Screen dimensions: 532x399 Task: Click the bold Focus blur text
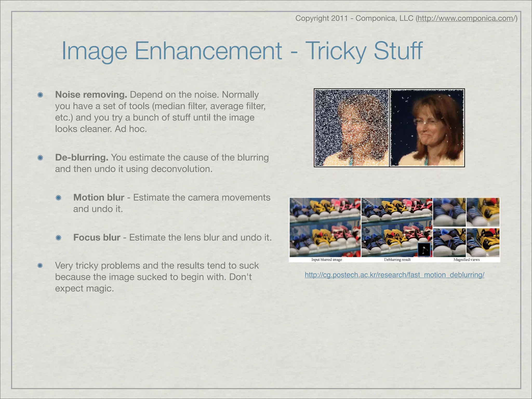97,237
